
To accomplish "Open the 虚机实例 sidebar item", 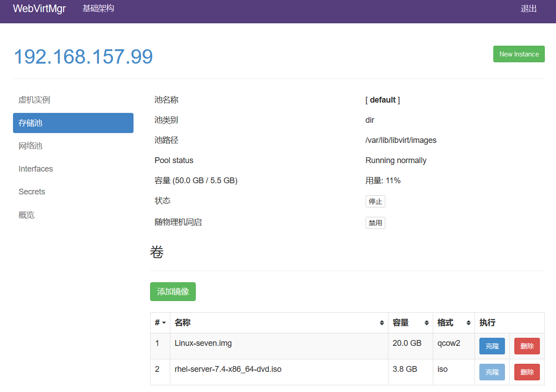I will coord(73,100).
